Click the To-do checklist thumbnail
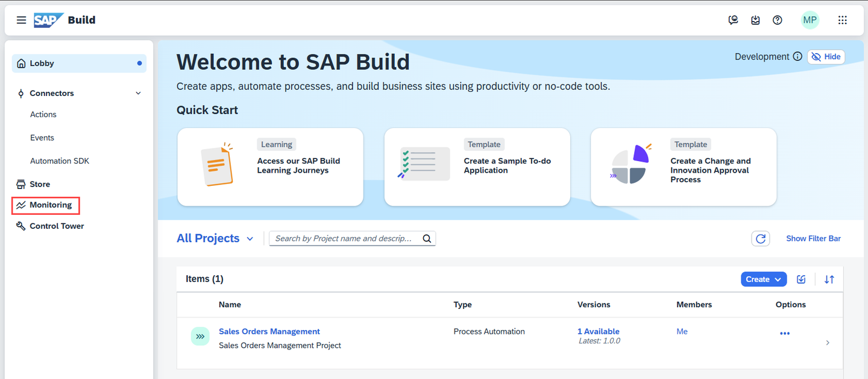The image size is (868, 379). 424,164
